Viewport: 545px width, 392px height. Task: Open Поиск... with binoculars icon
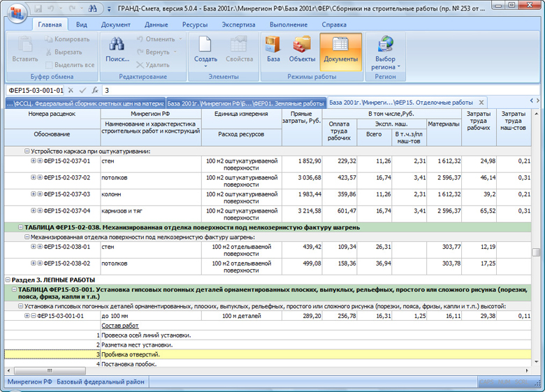117,50
